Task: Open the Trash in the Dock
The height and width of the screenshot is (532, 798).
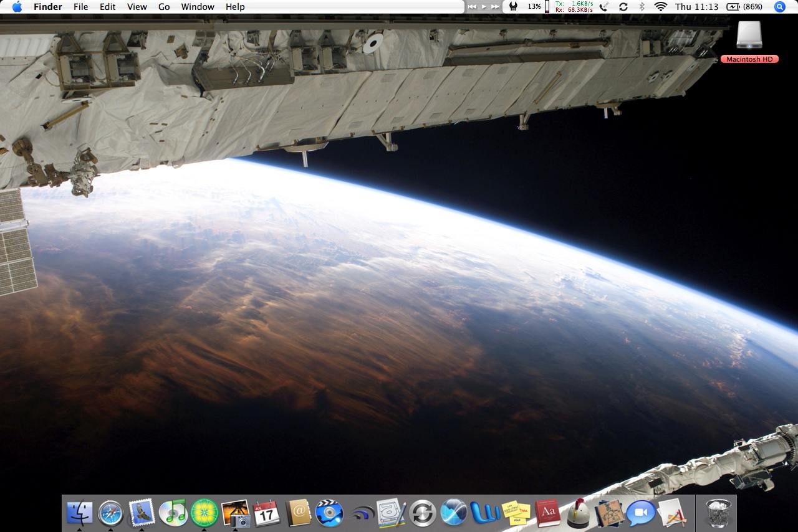Action: pos(719,513)
